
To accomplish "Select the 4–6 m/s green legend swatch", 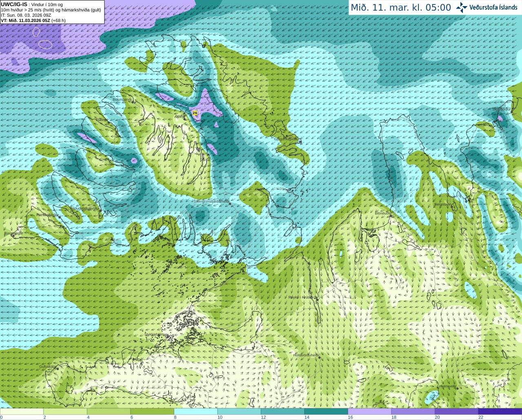I will coord(108,411).
